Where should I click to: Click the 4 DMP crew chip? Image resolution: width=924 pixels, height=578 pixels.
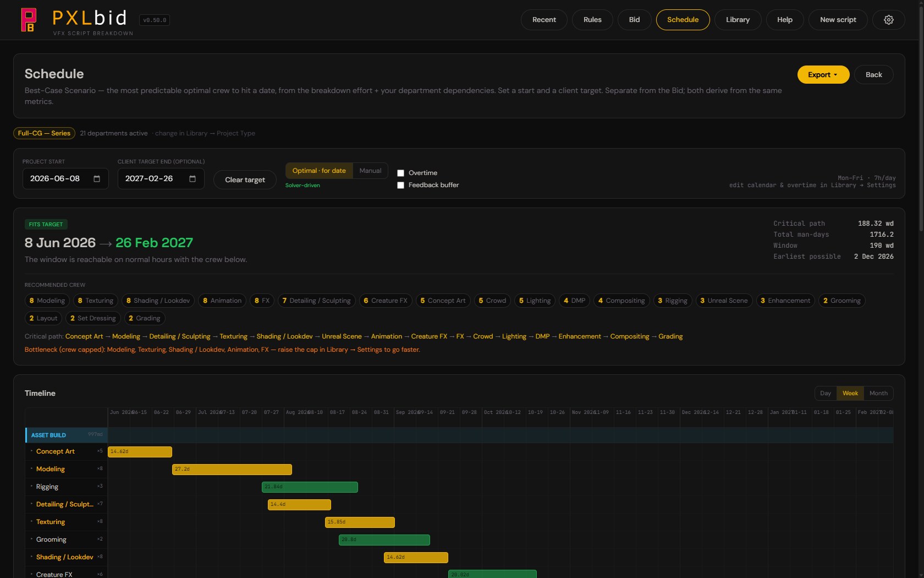tap(574, 301)
